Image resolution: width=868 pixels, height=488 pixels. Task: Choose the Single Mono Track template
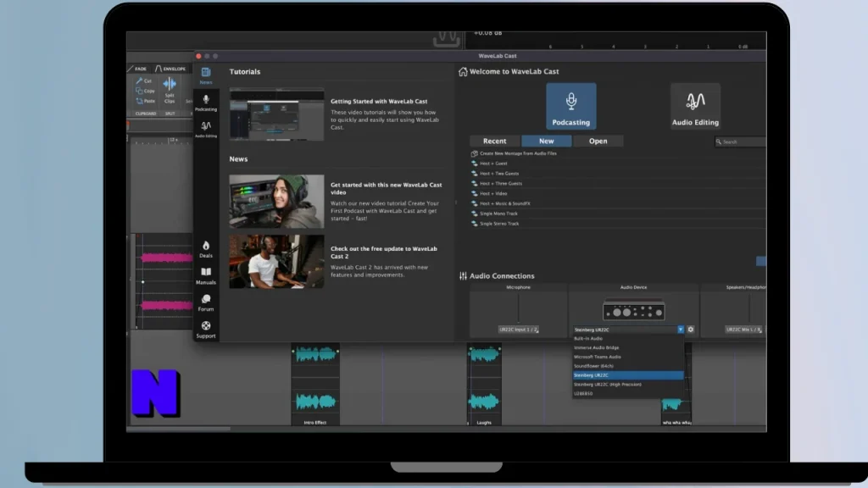[x=498, y=213]
